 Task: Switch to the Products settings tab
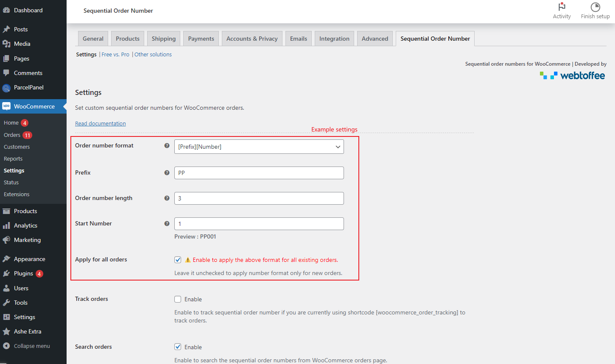point(128,39)
